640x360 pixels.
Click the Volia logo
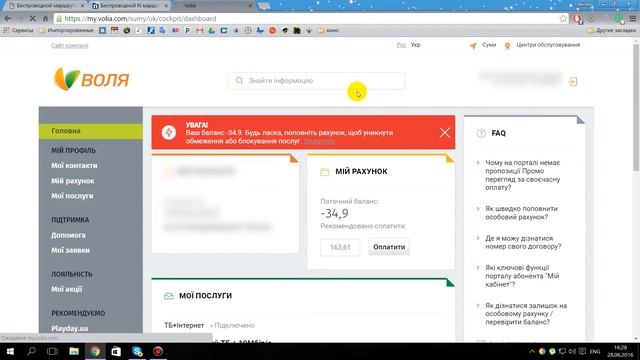[x=91, y=79]
